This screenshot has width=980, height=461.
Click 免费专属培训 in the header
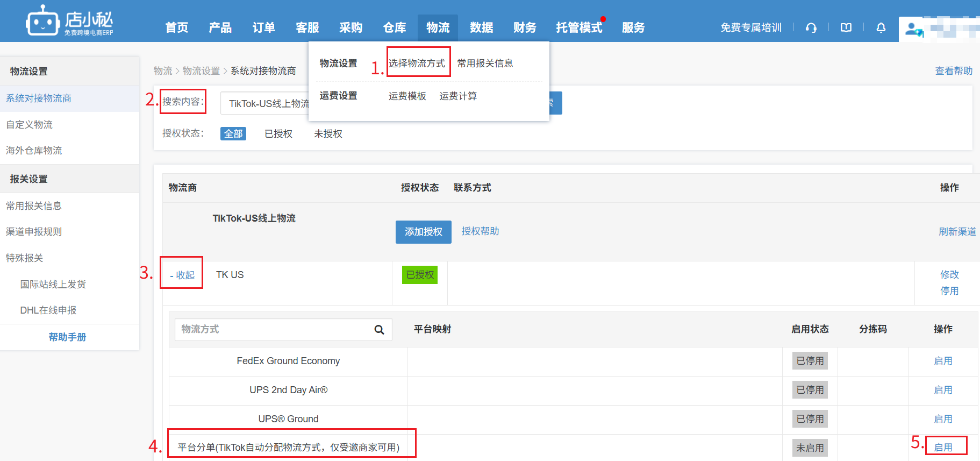[751, 27]
